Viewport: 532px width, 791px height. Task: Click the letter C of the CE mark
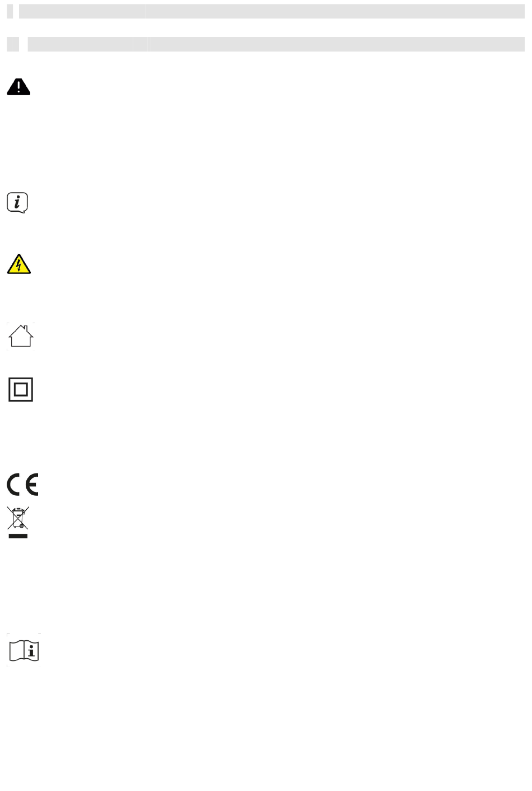[14, 485]
